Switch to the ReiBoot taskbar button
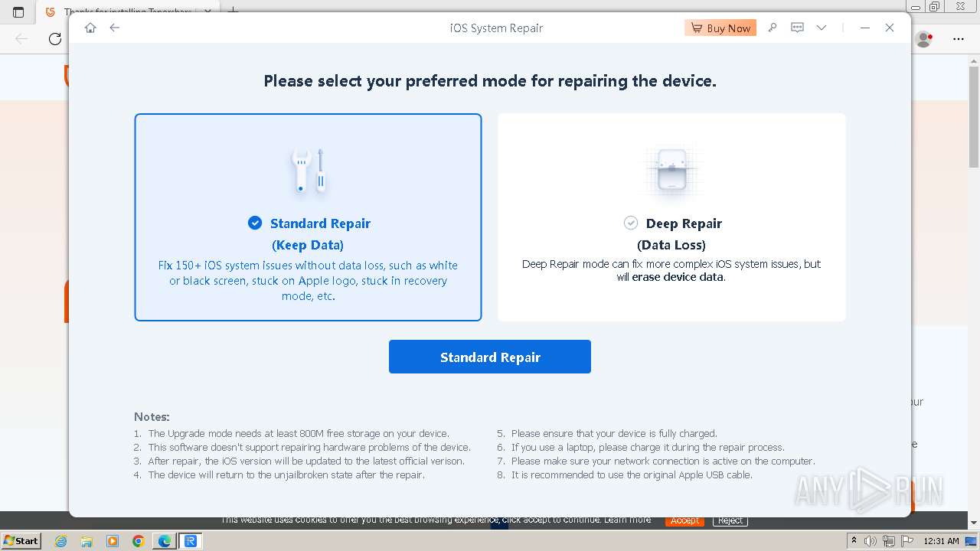Screen dimensions: 980x551 190,541
